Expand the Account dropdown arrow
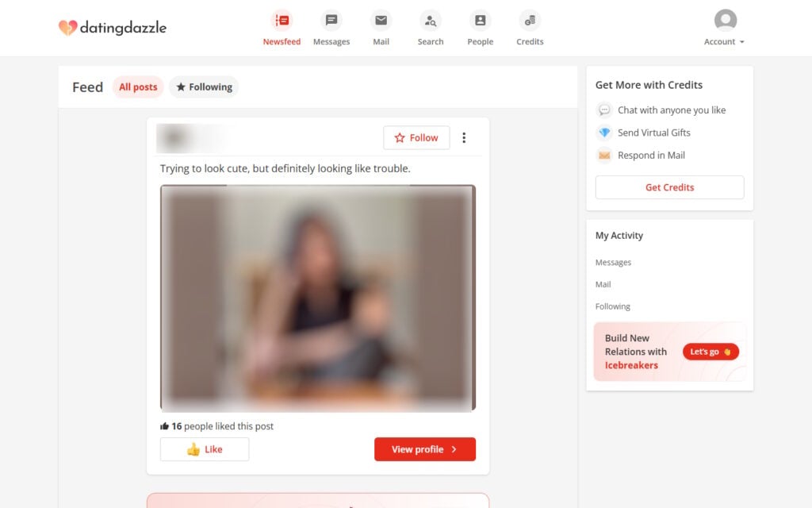The height and width of the screenshot is (508, 812). [x=742, y=42]
